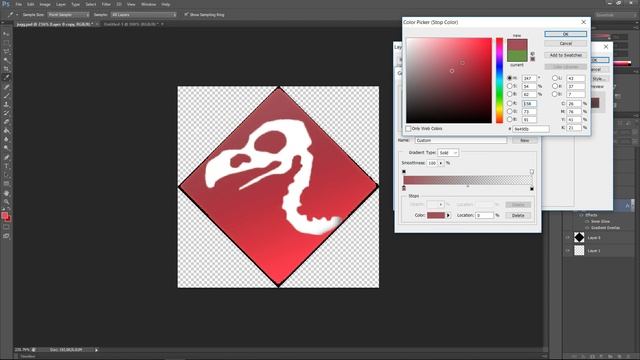Select the Move tool in the toolbar

(6, 33)
